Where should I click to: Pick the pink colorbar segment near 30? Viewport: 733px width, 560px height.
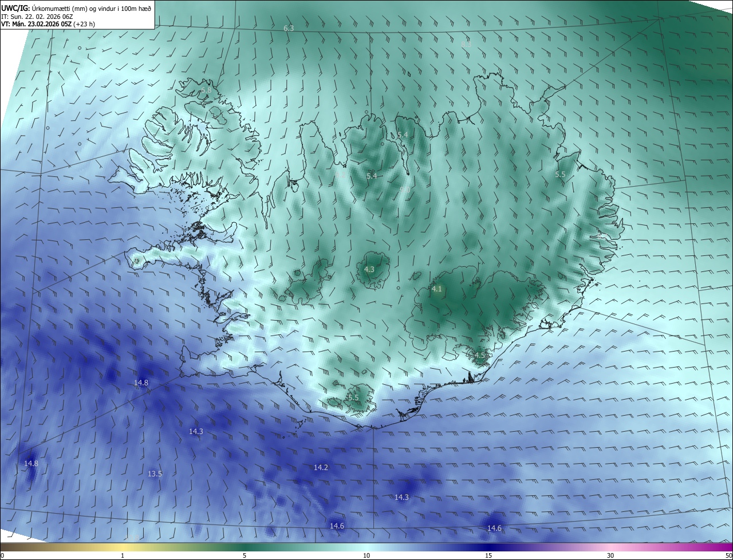[x=610, y=547]
